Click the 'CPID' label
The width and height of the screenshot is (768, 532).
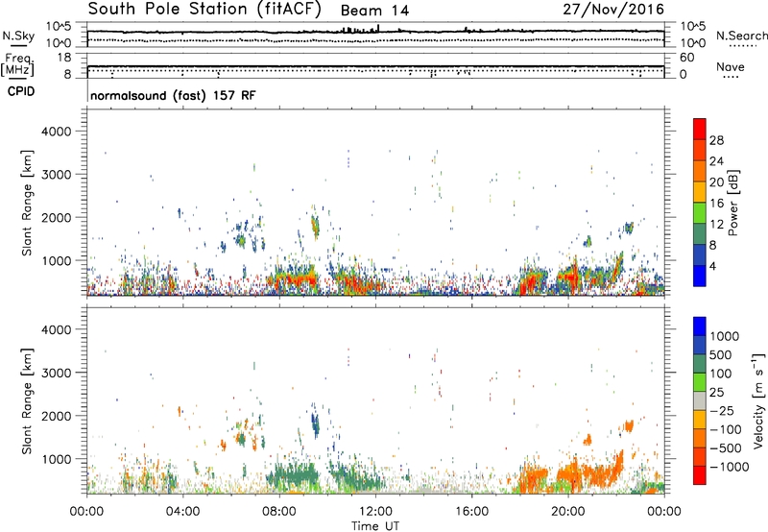coord(21,91)
